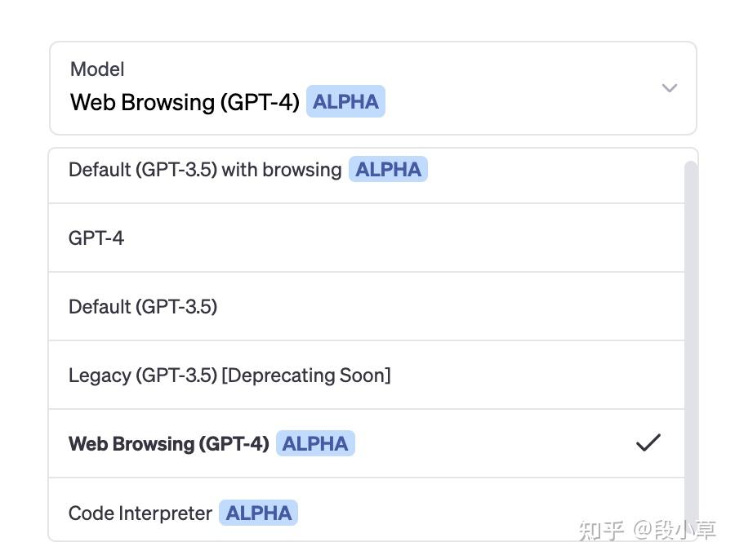Viewport: 735px width, 560px height.
Task: Click ALPHA badge on Web Browsing list item
Action: pyautogui.click(x=315, y=443)
